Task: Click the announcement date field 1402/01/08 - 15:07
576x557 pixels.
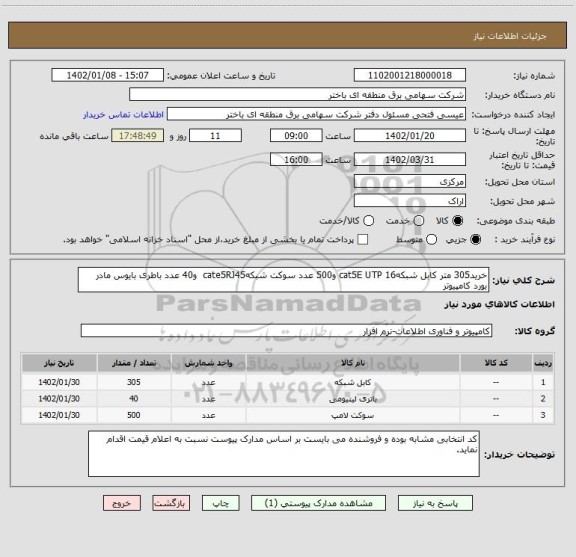Action: click(x=108, y=75)
